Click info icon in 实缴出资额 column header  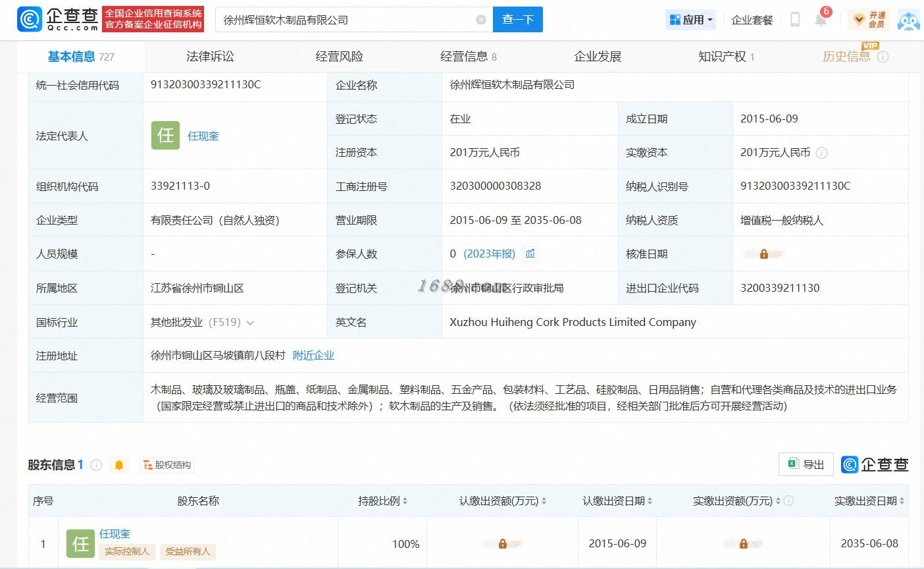(x=788, y=501)
